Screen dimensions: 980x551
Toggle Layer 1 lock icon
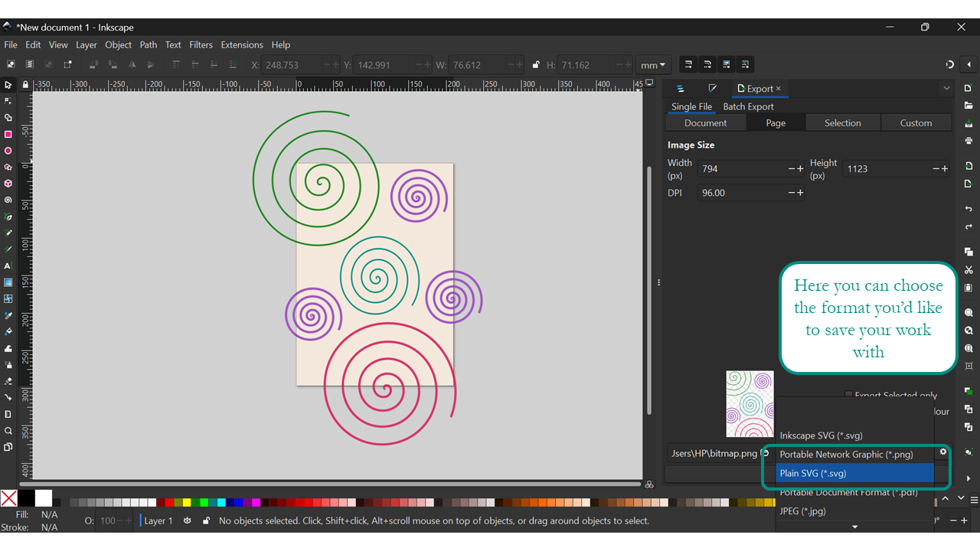tap(206, 520)
